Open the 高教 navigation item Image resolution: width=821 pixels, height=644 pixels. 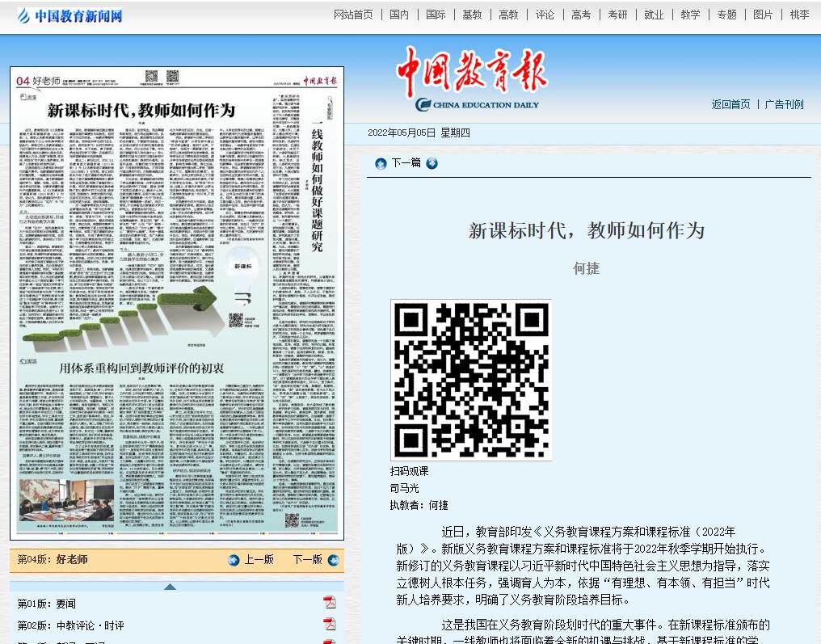pos(508,15)
